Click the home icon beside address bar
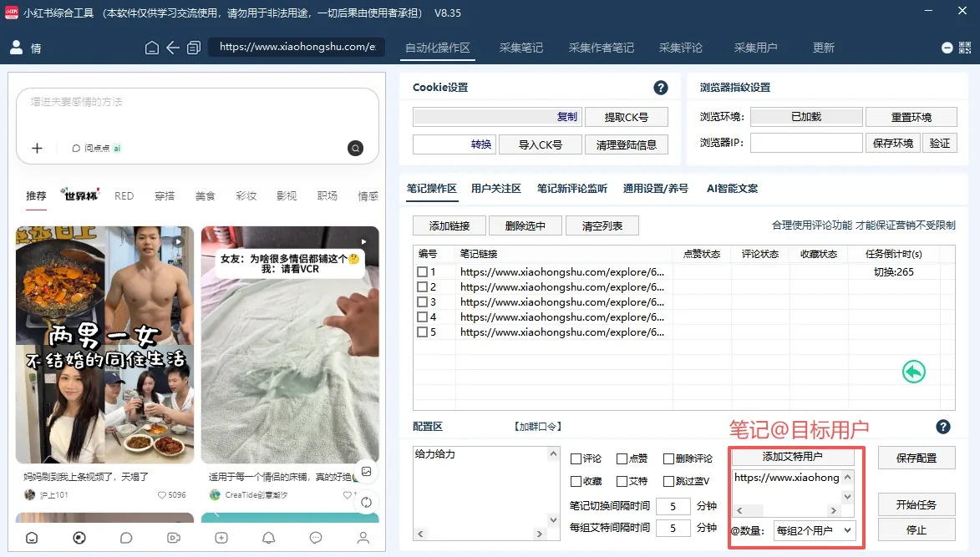The height and width of the screenshot is (557, 980). 151,48
